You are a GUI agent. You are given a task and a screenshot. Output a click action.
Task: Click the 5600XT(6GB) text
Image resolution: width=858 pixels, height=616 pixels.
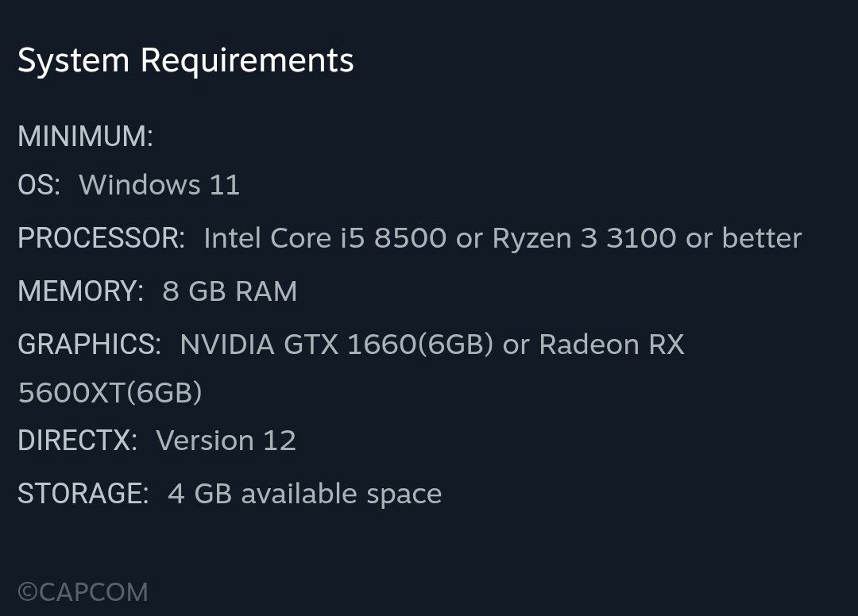110,392
